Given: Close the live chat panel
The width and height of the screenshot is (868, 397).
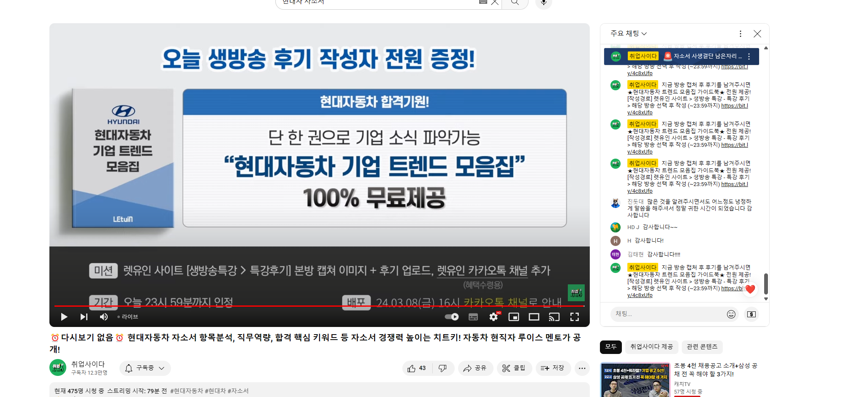Looking at the screenshot, I should click(x=757, y=34).
